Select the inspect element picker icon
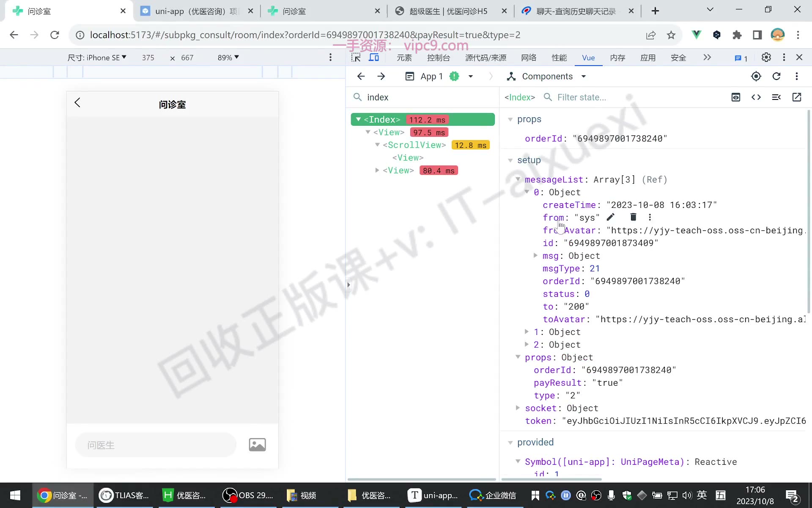This screenshot has width=812, height=508. point(356,58)
